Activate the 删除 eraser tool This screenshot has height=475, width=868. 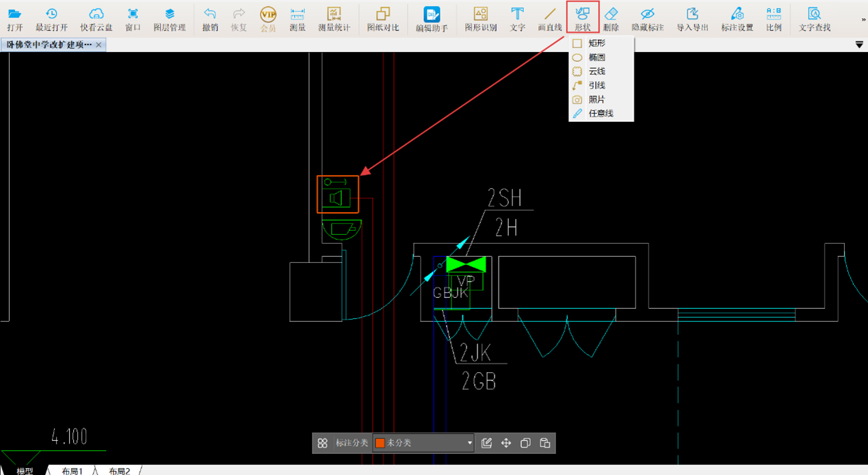611,18
